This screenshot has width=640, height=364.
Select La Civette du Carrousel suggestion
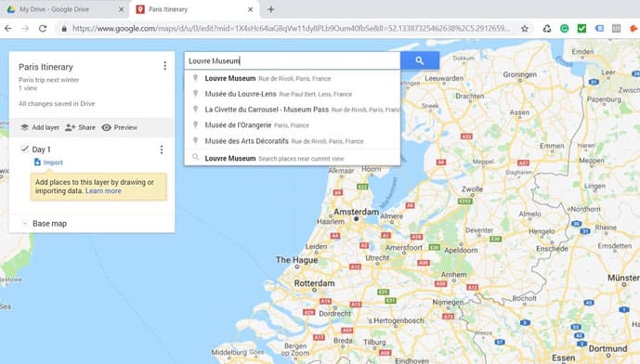293,110
